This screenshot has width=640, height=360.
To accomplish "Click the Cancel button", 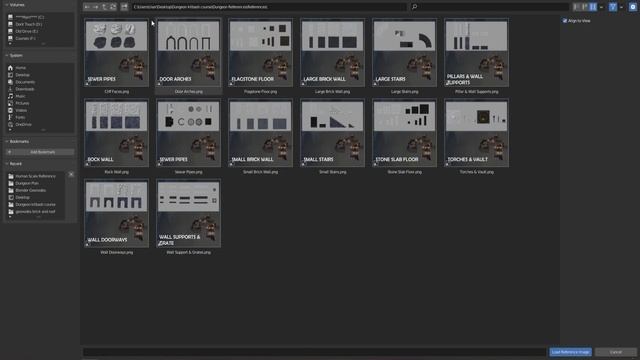I will point(616,352).
